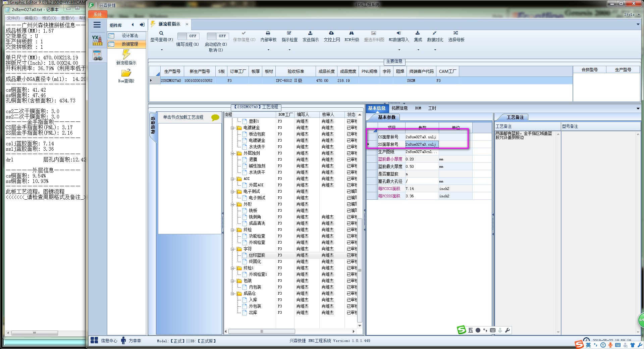This screenshot has height=349, width=644.
Task: Switch to the 工时 tab
Action: [x=432, y=108]
